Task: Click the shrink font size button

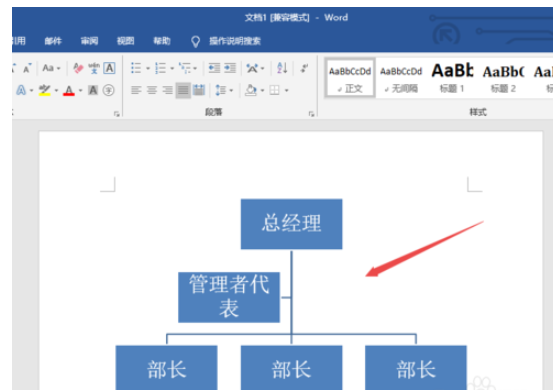Action: click(27, 68)
